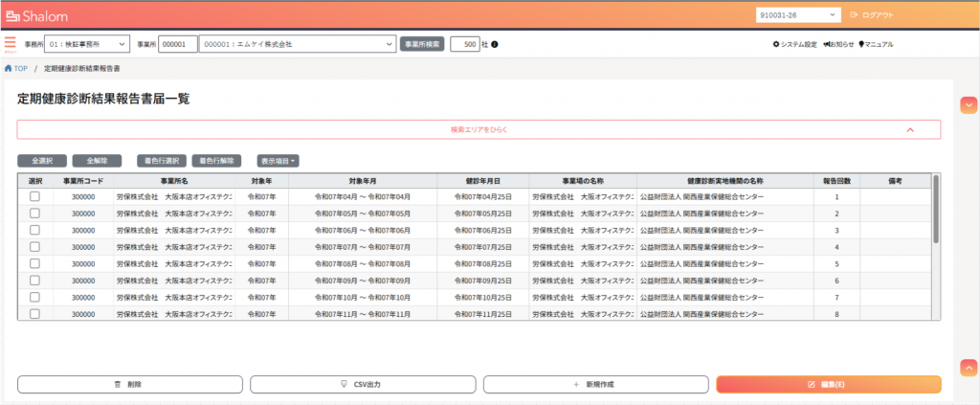Screen dimensions: 980x405
Task: Click 新規作成 create button
Action: 595,384
